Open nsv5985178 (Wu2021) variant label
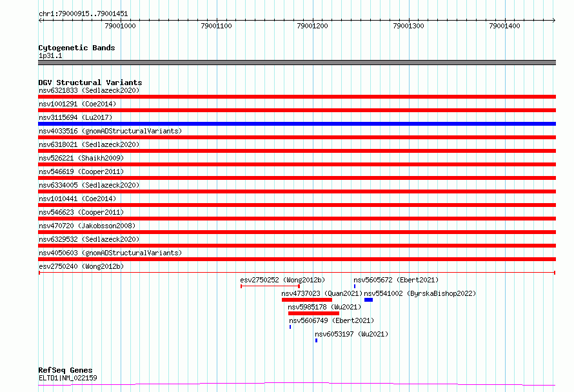Image resolution: width=574 pixels, height=392 pixels. pyautogui.click(x=324, y=307)
